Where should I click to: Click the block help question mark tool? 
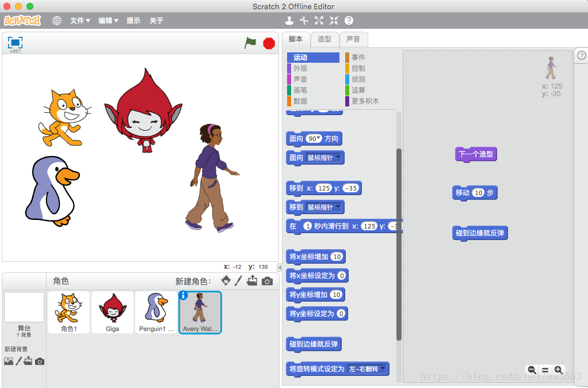[x=349, y=21]
